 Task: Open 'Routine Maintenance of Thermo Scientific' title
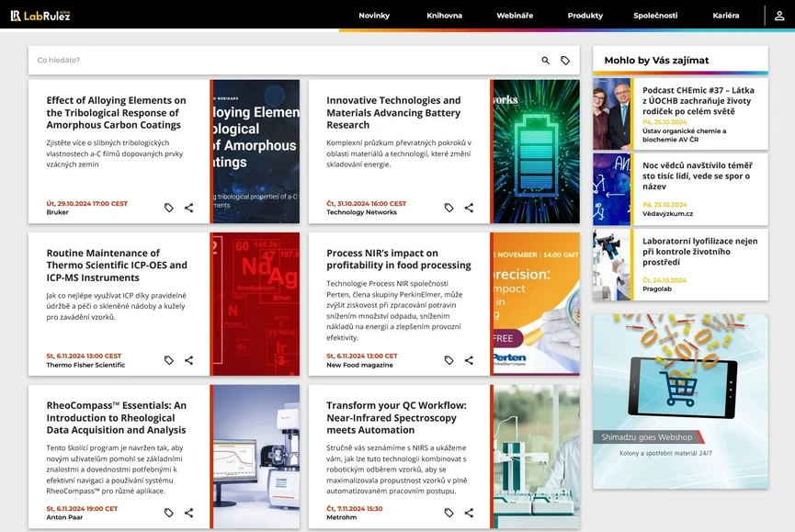click(117, 265)
